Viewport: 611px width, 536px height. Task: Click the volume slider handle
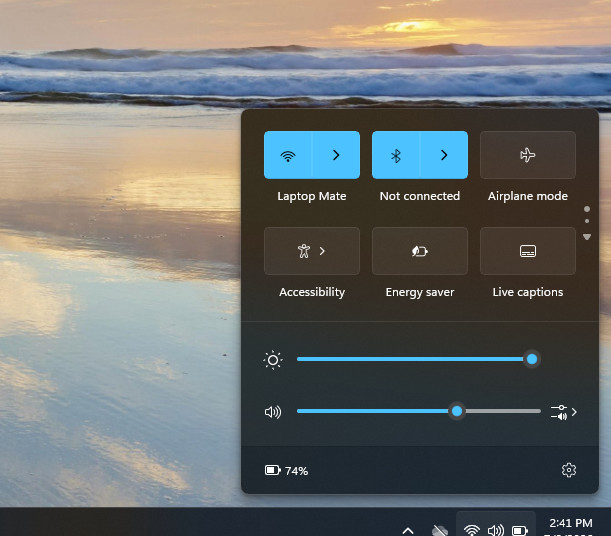pos(457,411)
